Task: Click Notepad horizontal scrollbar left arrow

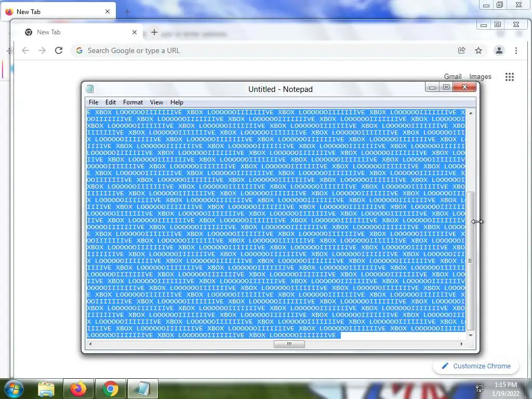Action: 90,344
